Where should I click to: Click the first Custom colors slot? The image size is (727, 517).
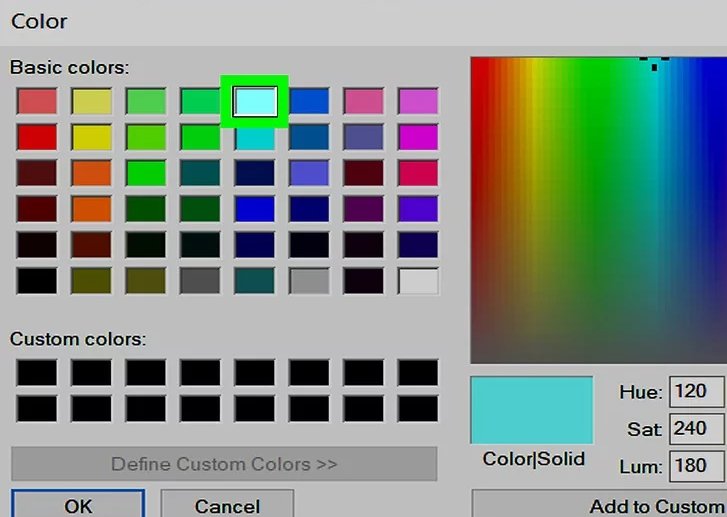click(x=37, y=373)
